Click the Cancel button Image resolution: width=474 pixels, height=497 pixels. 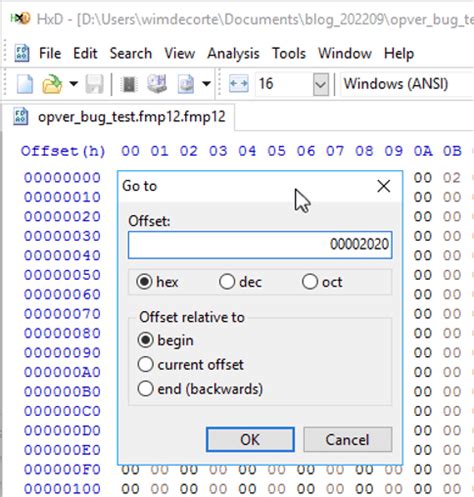point(348,440)
